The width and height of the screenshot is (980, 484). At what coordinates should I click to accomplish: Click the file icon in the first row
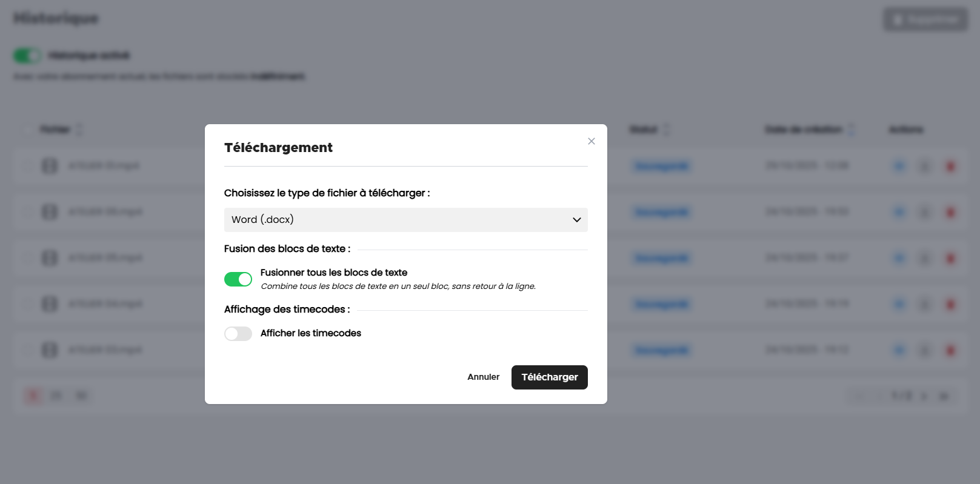[50, 166]
